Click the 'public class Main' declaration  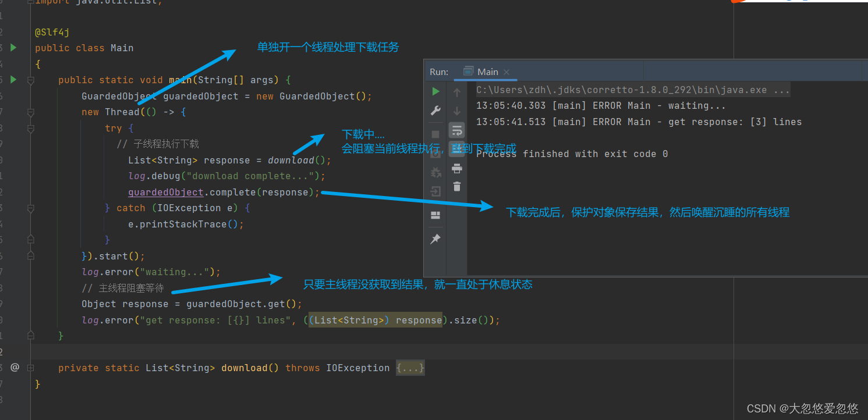84,48
